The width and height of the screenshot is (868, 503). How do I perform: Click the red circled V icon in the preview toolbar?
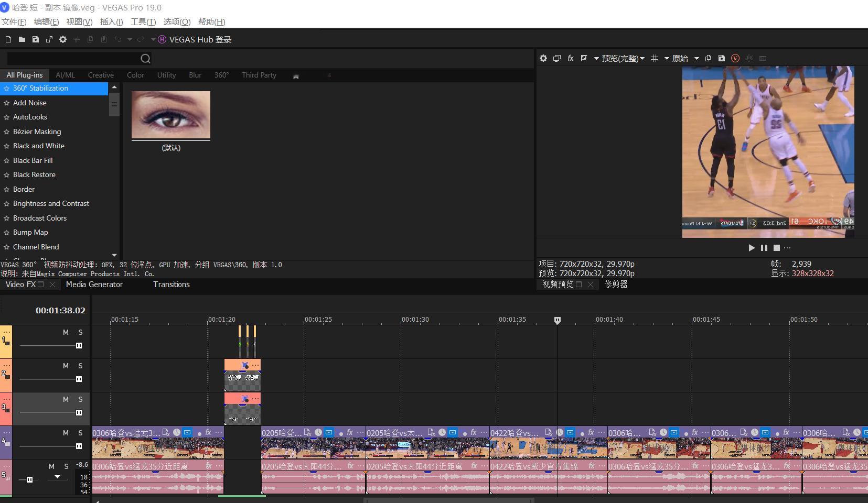[735, 58]
